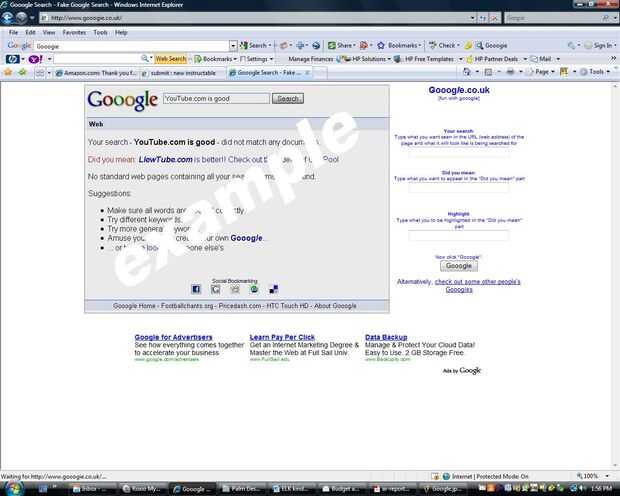The width and height of the screenshot is (620, 496).
Task: Click check out some other people's Gooogles link
Action: [x=477, y=286]
